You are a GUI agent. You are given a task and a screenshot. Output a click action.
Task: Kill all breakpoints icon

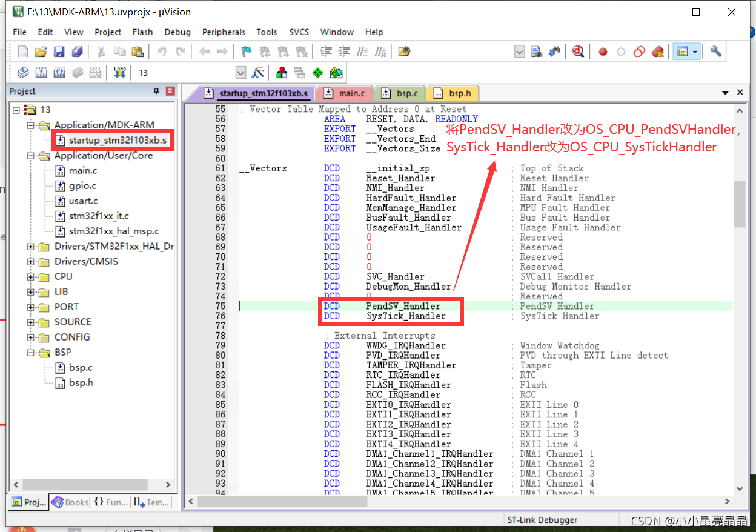[657, 52]
